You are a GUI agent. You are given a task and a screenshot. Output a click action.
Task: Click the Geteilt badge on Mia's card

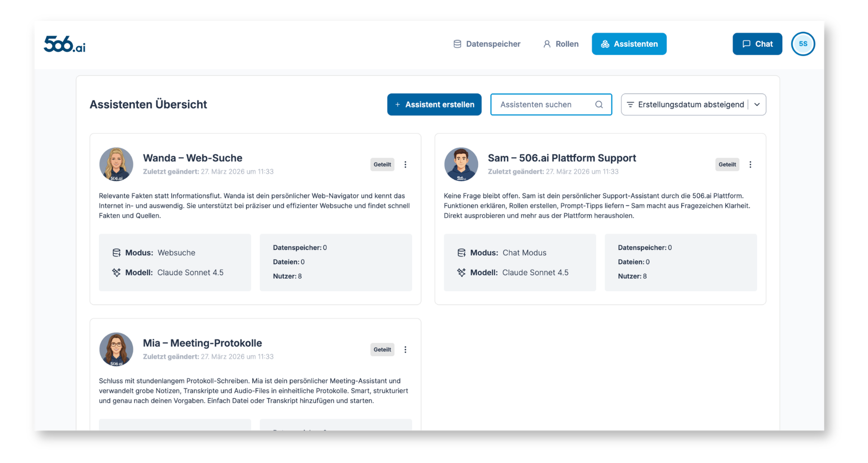pos(382,350)
